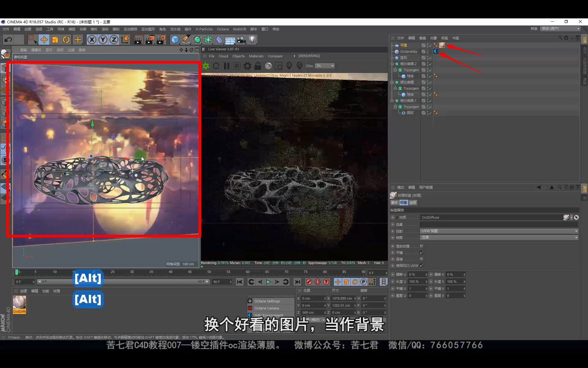Viewport: 588px width, 368px height.
Task: Click the Undo arrow in the top toolbar
Action: (x=8, y=40)
